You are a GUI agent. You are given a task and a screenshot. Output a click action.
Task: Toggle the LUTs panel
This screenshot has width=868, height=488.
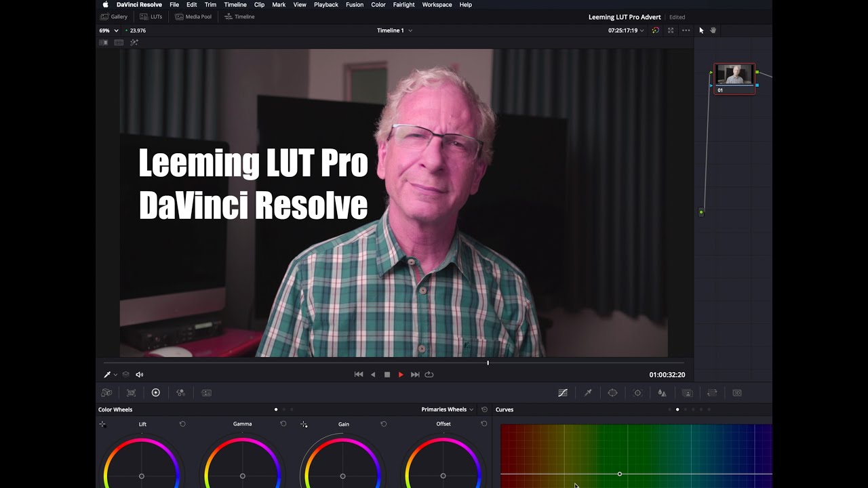(x=151, y=16)
